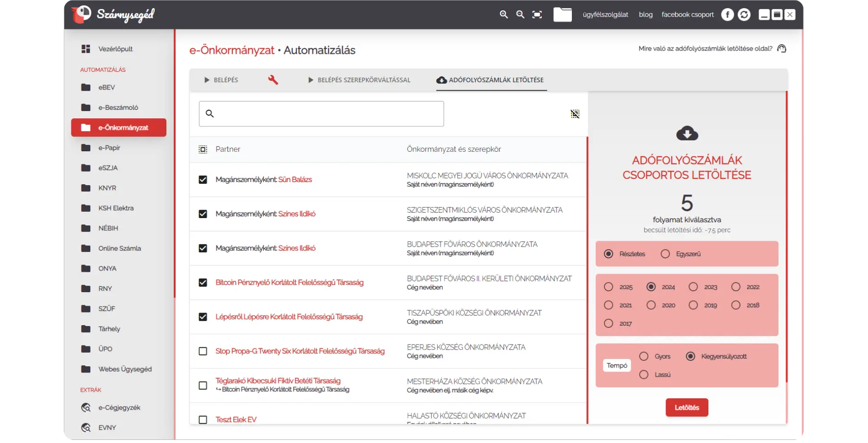The height and width of the screenshot is (443, 868).
Task: Select the 2023 year radio button
Action: [x=693, y=287]
